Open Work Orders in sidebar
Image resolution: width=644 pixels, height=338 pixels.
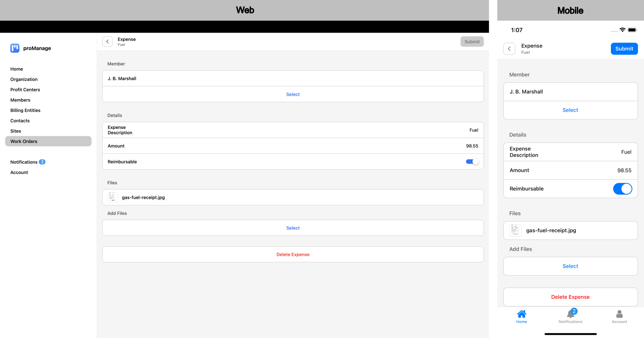pos(24,141)
